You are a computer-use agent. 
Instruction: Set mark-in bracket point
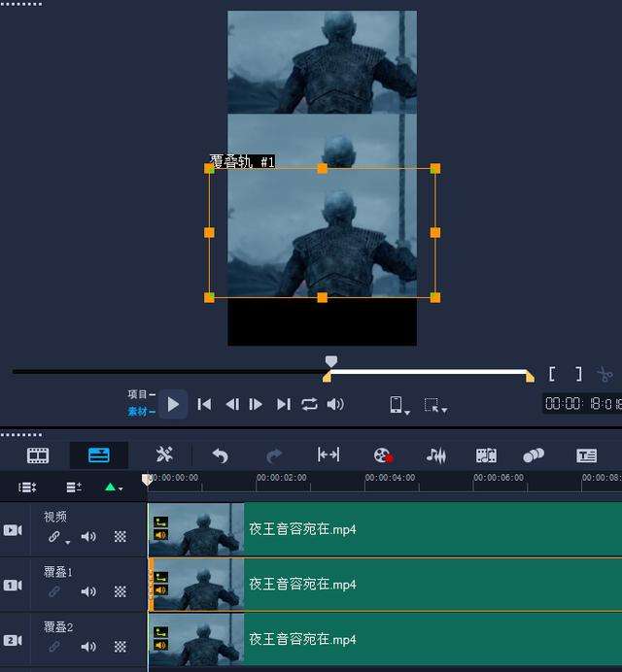[552, 374]
